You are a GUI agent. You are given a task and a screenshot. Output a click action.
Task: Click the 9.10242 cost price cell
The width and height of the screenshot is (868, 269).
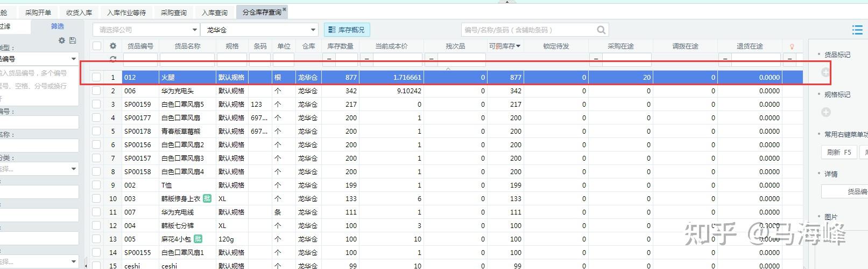(391, 91)
